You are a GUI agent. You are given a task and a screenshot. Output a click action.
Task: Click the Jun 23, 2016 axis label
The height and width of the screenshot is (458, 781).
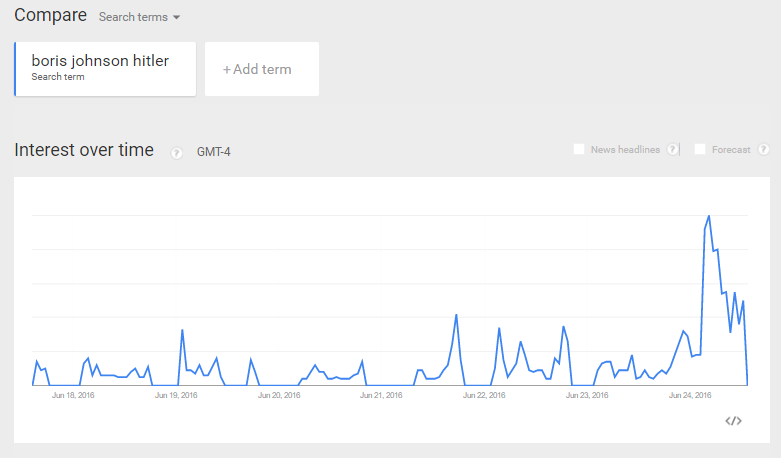point(587,395)
